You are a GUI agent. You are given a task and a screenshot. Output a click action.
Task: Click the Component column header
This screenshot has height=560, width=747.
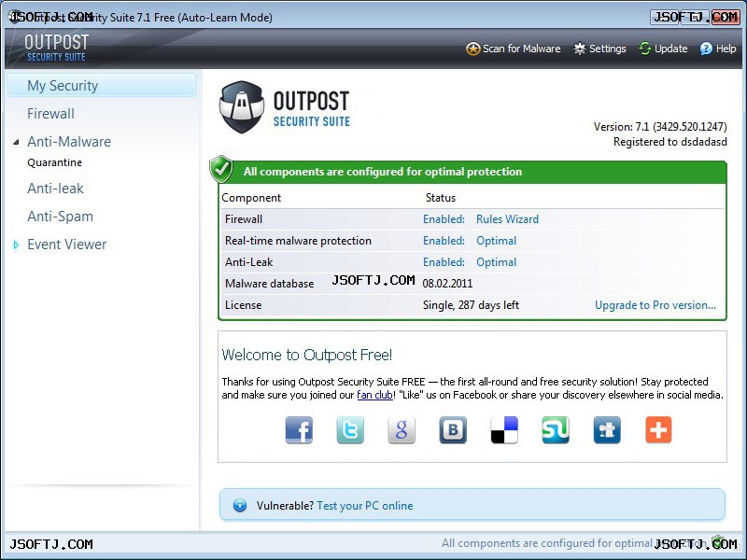click(x=251, y=198)
